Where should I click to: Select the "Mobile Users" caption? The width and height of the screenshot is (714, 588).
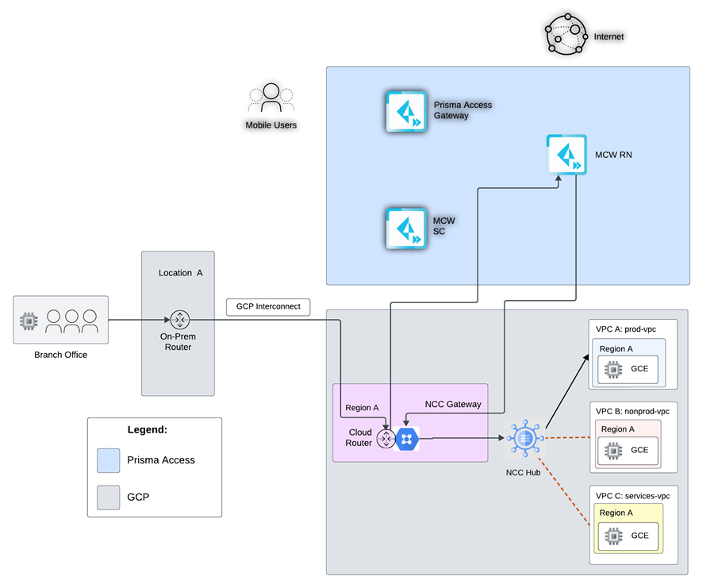[271, 125]
